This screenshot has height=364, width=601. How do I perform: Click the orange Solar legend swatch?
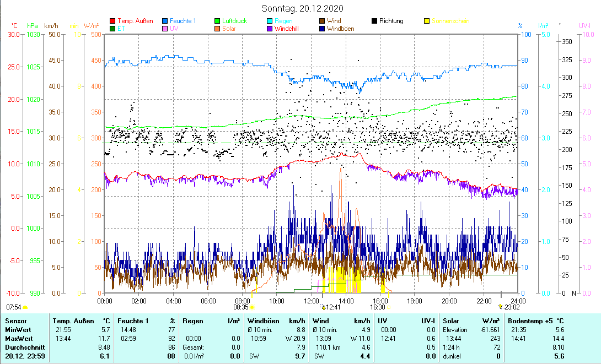217,29
